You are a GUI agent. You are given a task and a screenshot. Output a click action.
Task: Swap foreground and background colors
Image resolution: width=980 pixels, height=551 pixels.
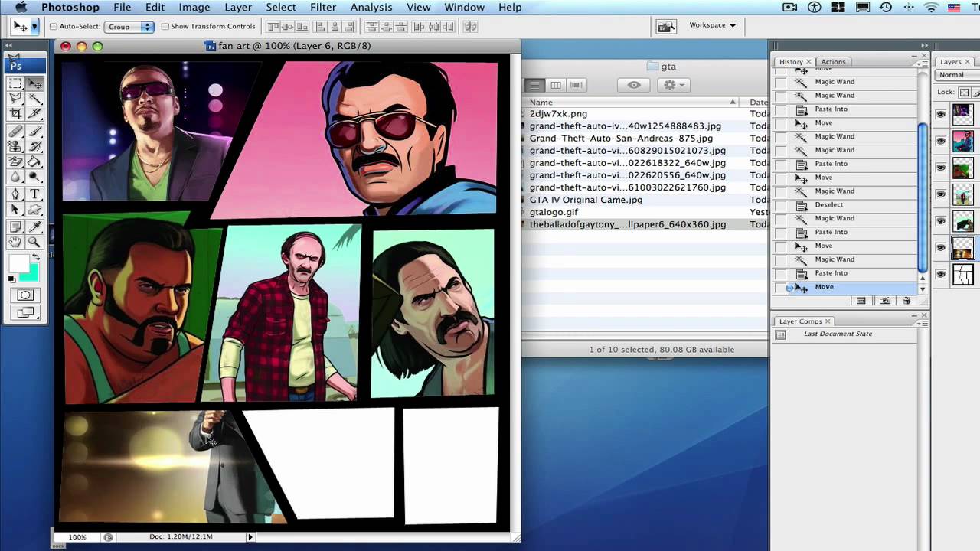tap(35, 257)
